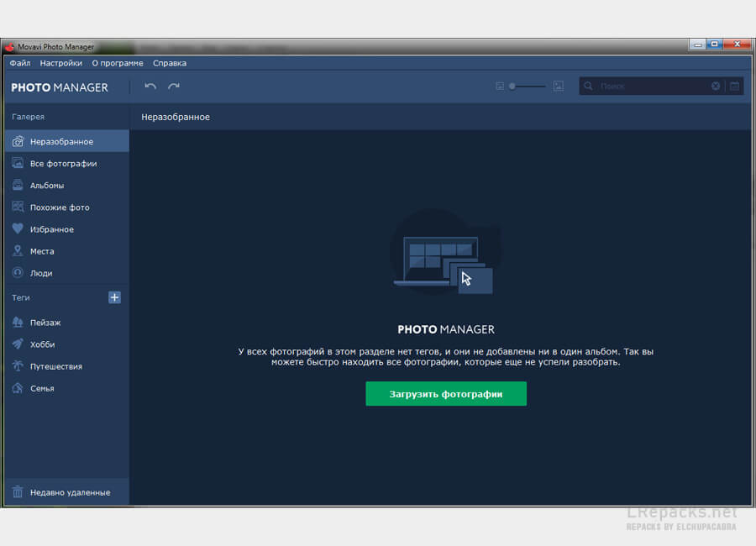
Task: Select the Избранное label
Action: [51, 229]
